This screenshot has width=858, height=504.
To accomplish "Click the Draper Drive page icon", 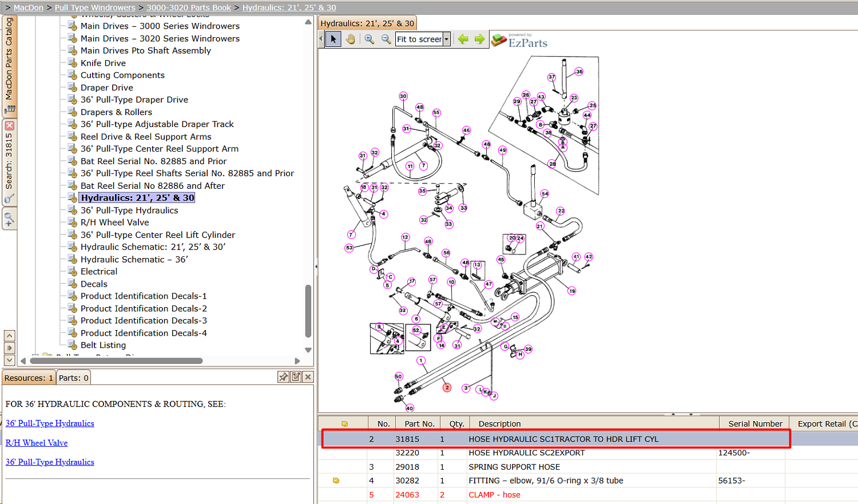I will click(73, 88).
